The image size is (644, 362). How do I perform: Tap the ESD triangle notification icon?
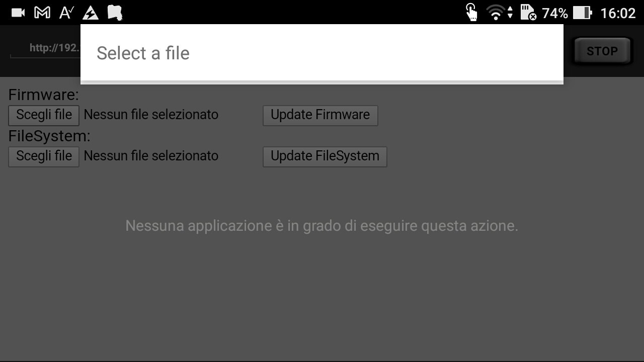[91, 13]
